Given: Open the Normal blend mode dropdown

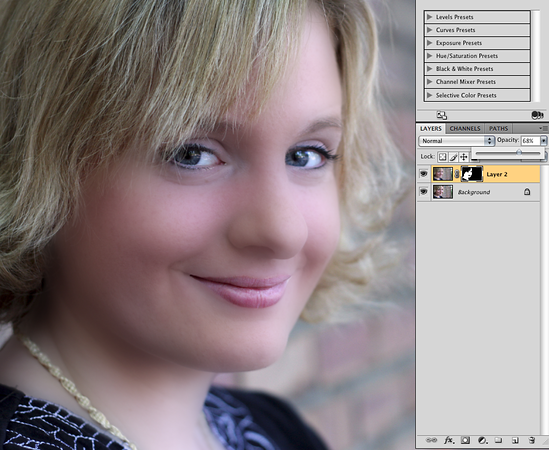Looking at the screenshot, I should tap(456, 141).
